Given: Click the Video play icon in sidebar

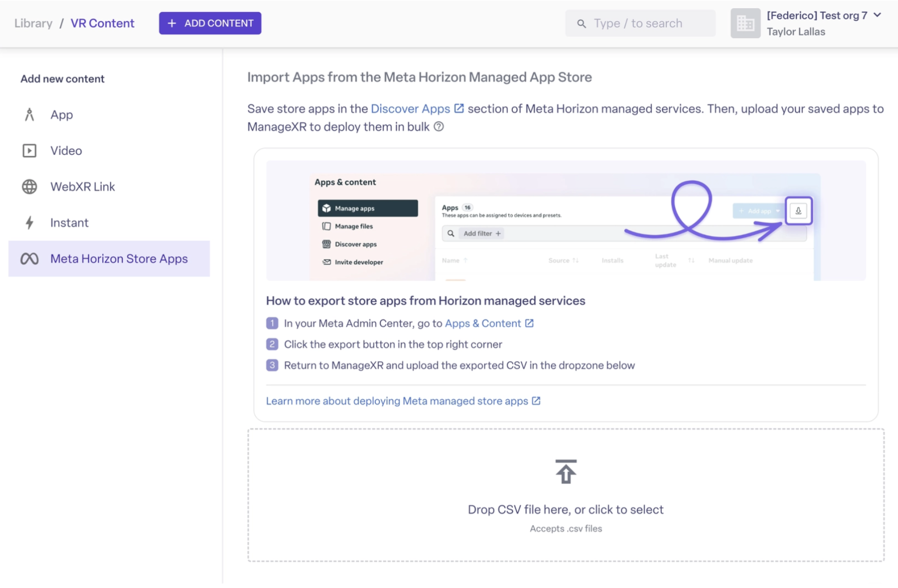Looking at the screenshot, I should point(29,150).
